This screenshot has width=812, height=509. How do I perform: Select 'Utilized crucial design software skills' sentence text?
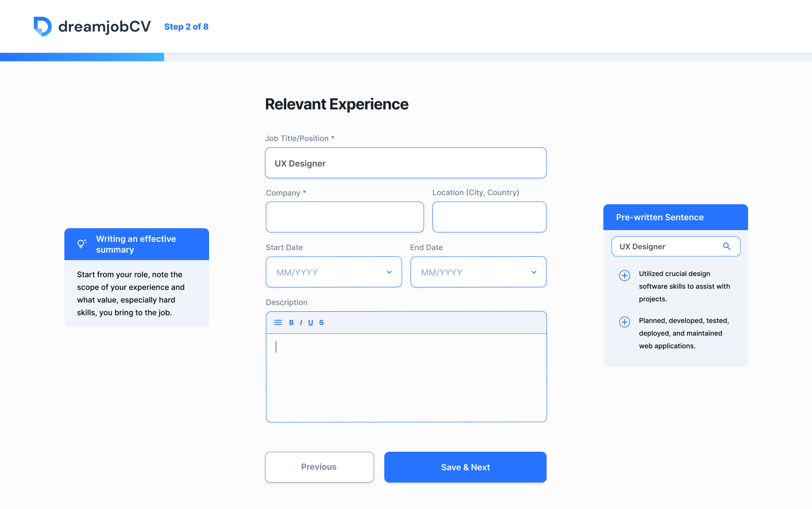pos(685,286)
